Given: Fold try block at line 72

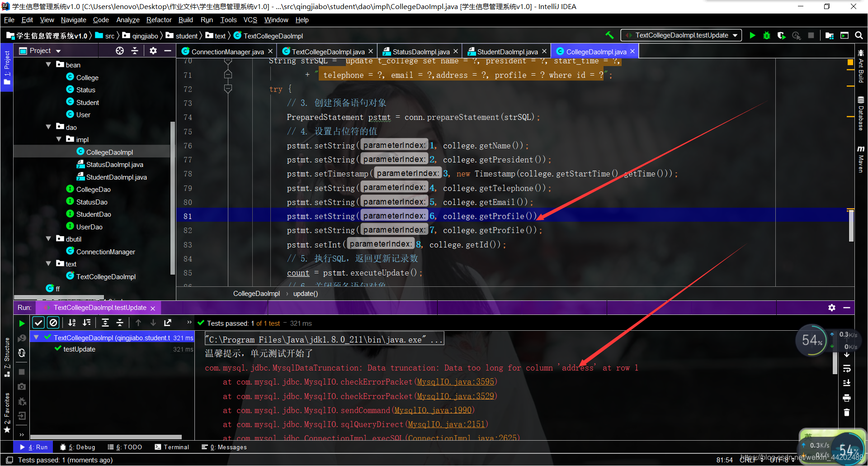Looking at the screenshot, I should [228, 89].
